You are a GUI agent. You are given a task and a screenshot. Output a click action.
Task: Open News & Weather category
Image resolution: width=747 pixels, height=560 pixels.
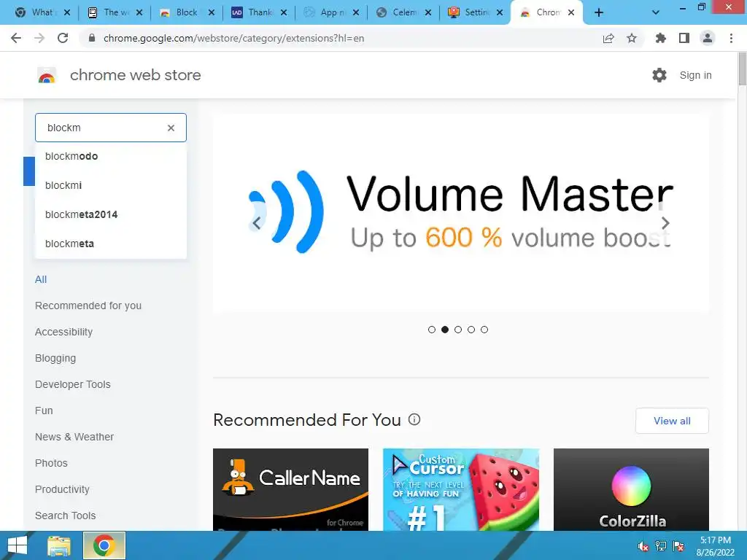pos(74,437)
